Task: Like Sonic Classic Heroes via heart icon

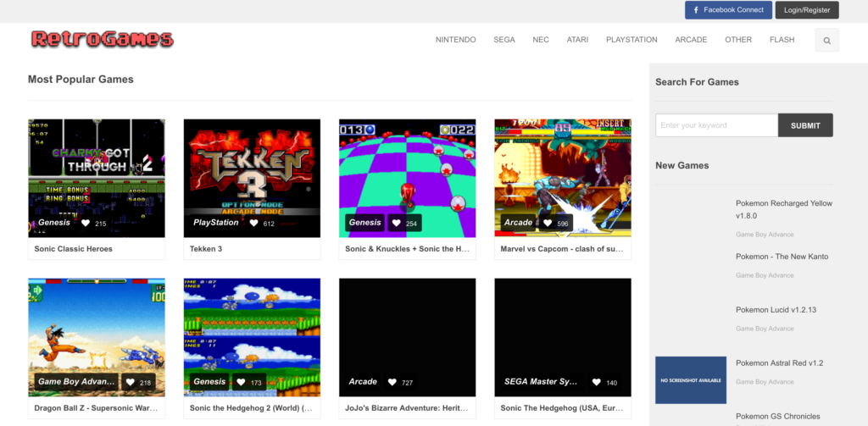Action: [86, 224]
